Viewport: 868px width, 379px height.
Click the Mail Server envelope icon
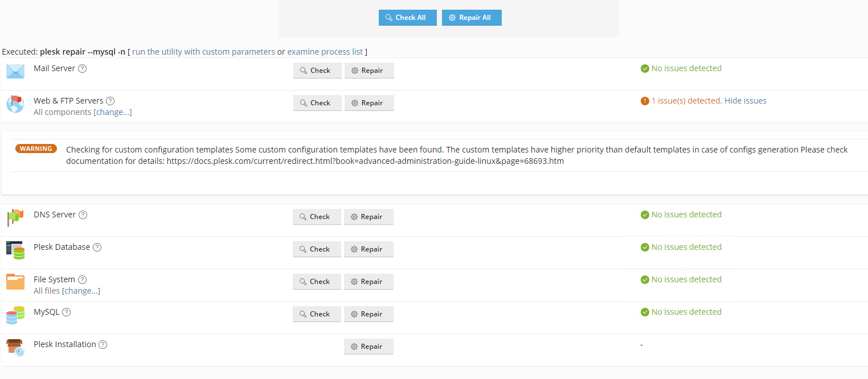tap(15, 72)
